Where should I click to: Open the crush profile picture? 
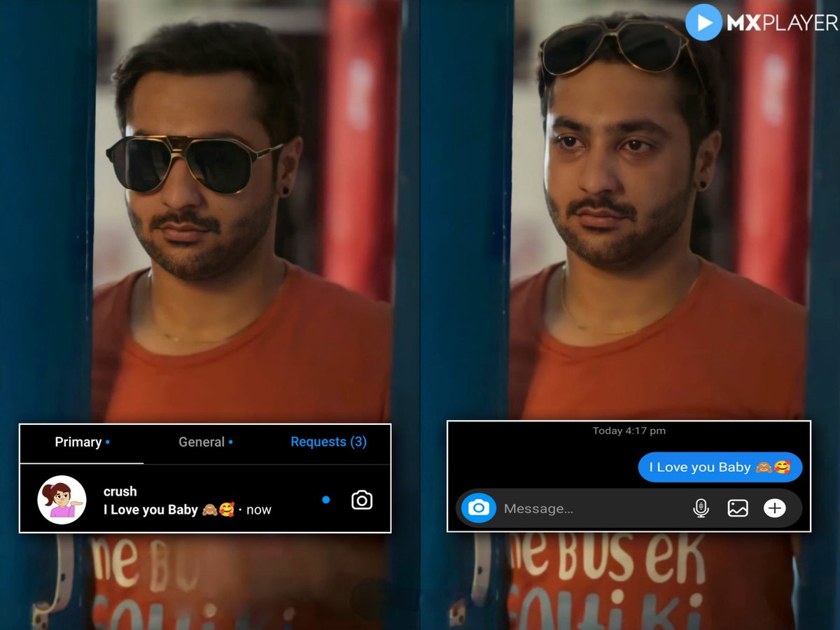62,500
